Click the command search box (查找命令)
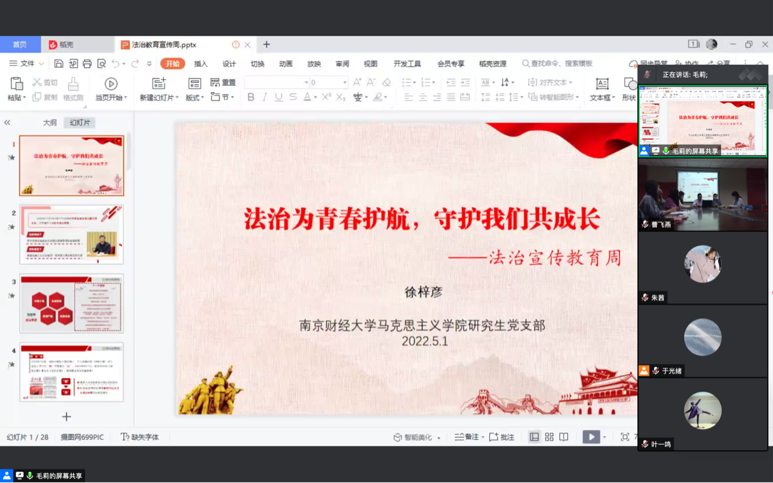The width and height of the screenshot is (773, 483). (557, 64)
